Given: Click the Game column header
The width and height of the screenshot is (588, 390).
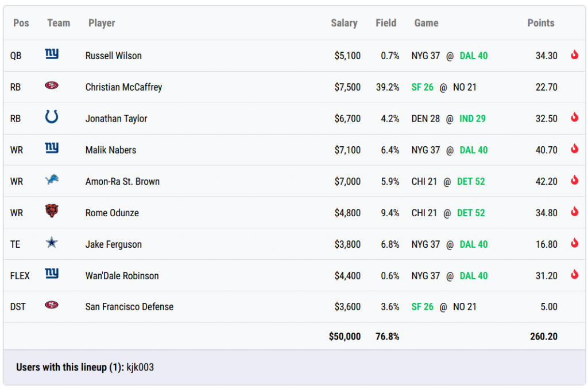Looking at the screenshot, I should point(426,23).
